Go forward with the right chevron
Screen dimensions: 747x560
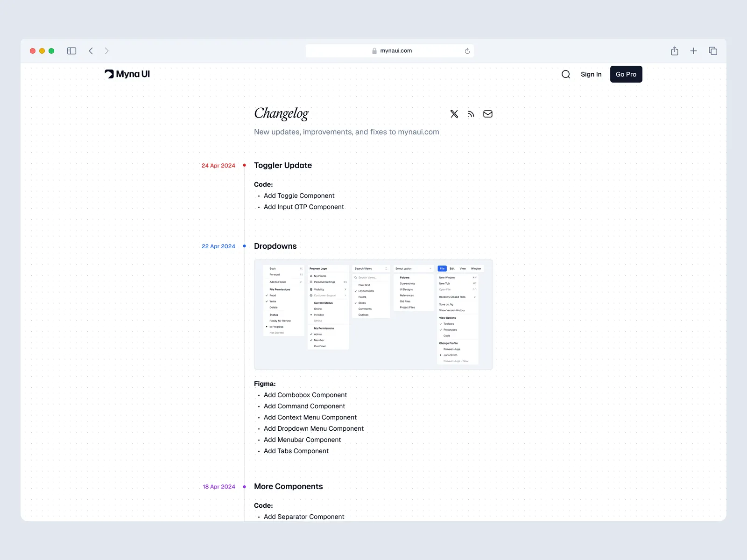pos(107,51)
